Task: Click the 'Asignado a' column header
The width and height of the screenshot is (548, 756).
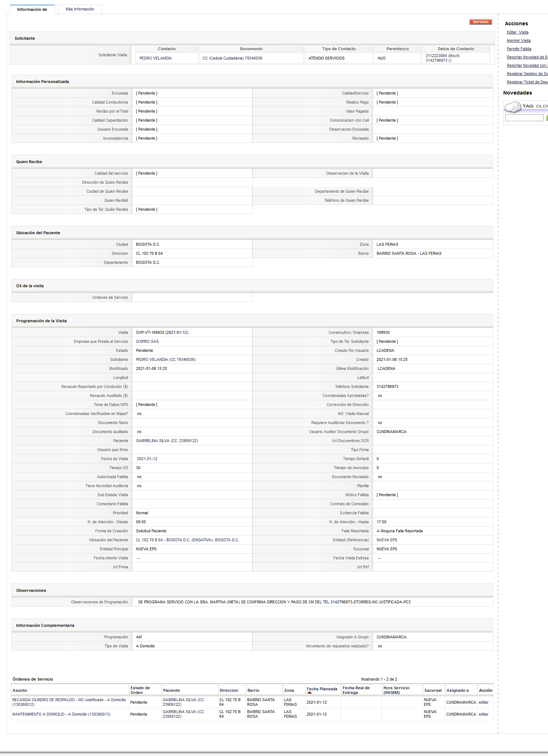Action: (457, 690)
